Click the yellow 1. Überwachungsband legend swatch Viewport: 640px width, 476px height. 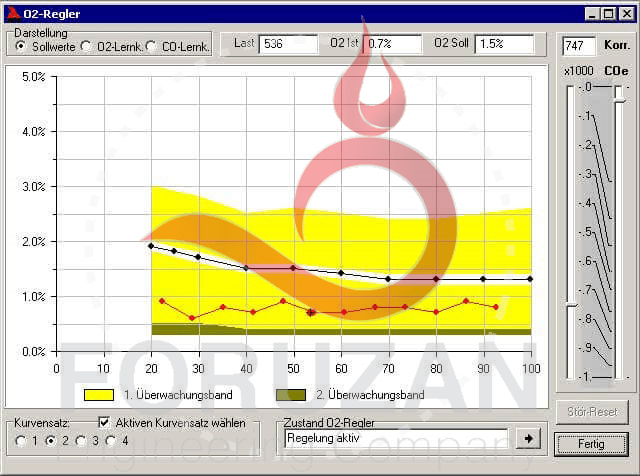tap(99, 395)
